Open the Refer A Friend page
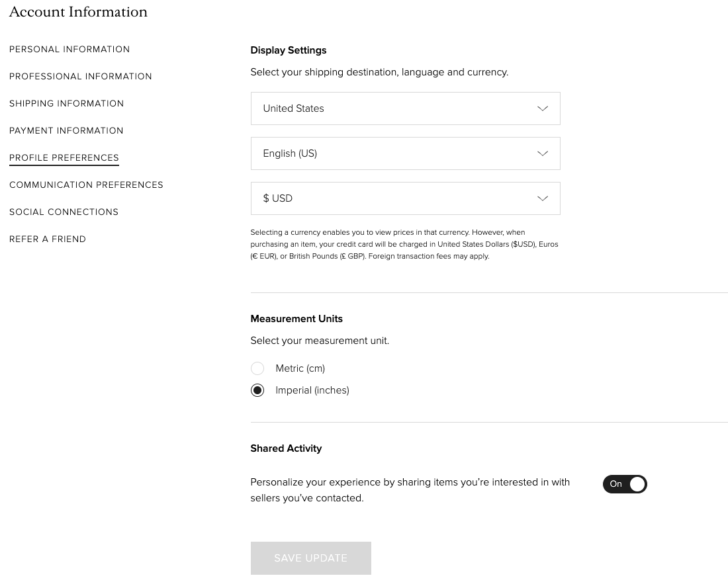 click(x=48, y=239)
